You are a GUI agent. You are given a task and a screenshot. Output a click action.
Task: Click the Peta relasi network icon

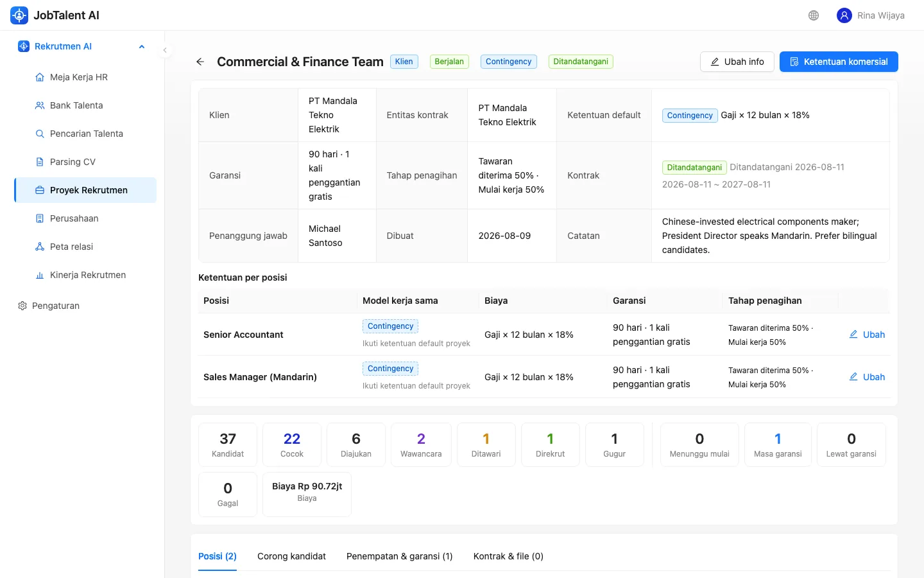(40, 247)
